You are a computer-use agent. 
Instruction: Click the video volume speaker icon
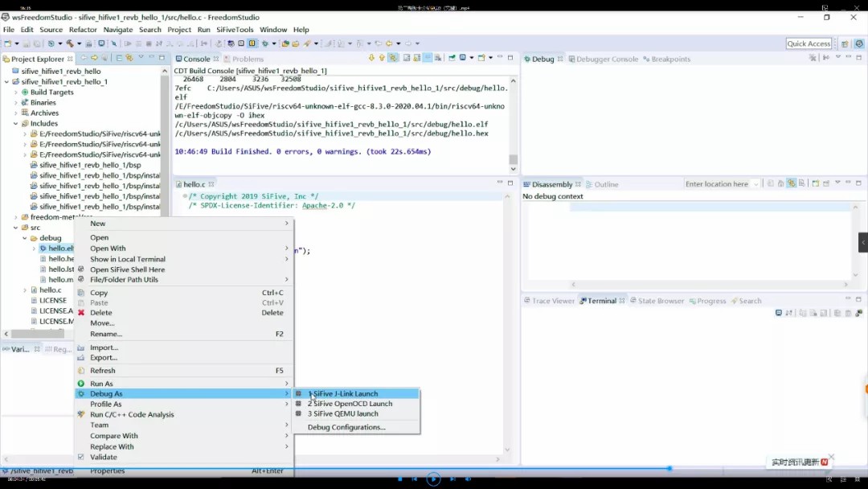(469, 479)
